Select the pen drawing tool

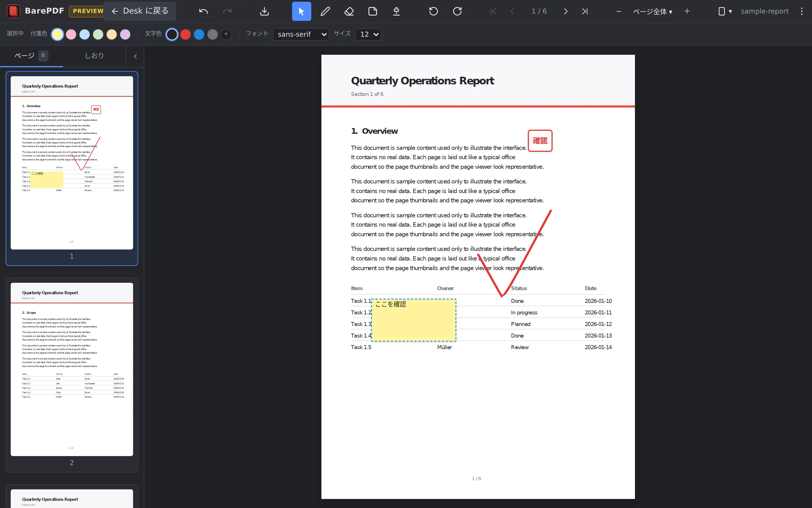point(325,11)
